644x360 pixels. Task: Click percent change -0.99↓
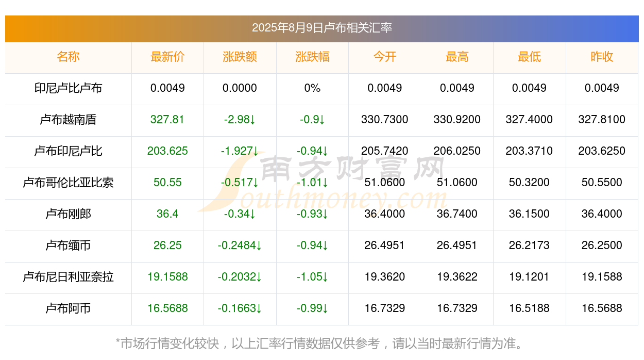coord(312,308)
